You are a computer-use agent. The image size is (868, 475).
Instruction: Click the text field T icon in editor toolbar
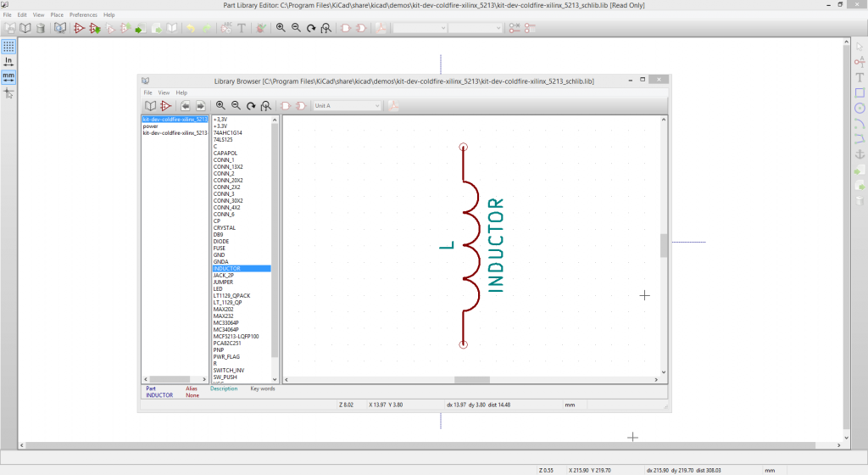242,28
